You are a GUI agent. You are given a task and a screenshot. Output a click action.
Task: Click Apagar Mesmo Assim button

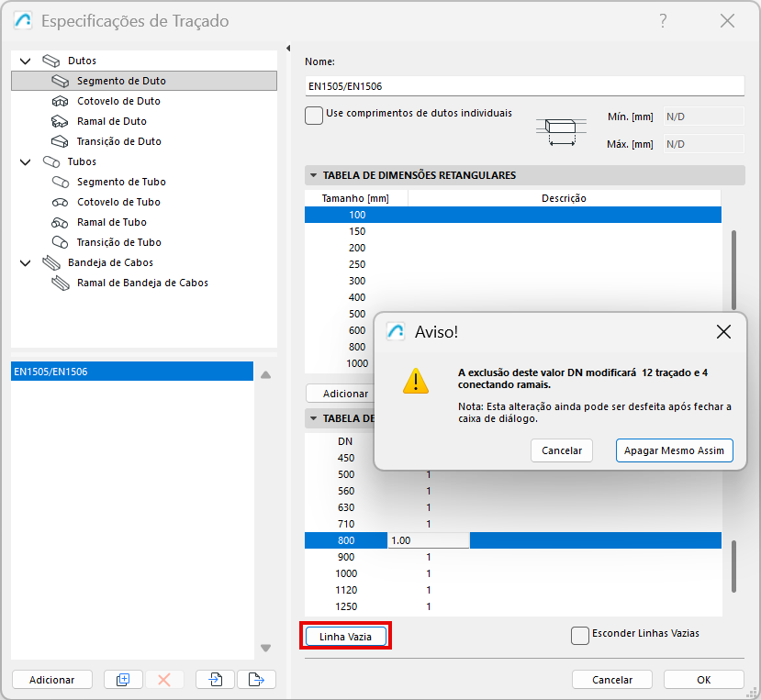[674, 450]
